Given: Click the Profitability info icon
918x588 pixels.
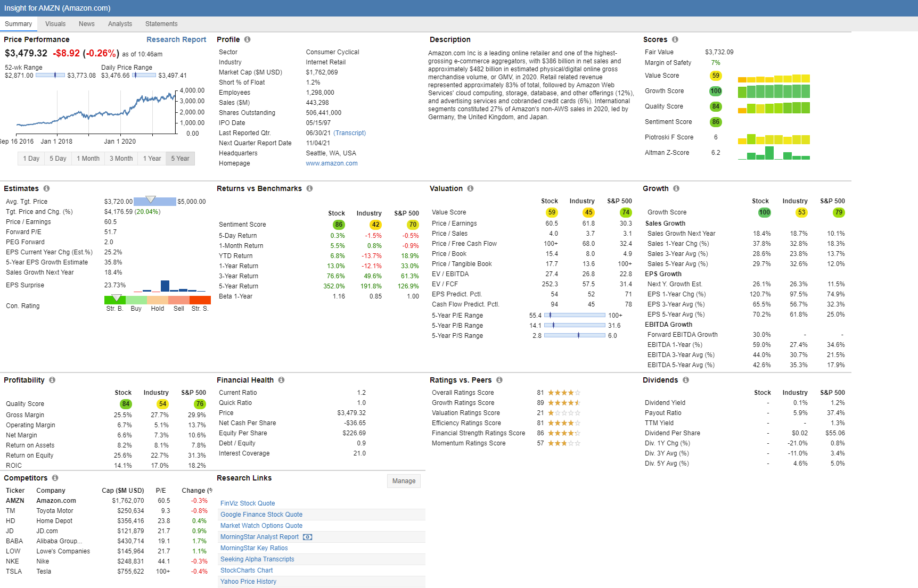Looking at the screenshot, I should pos(52,380).
